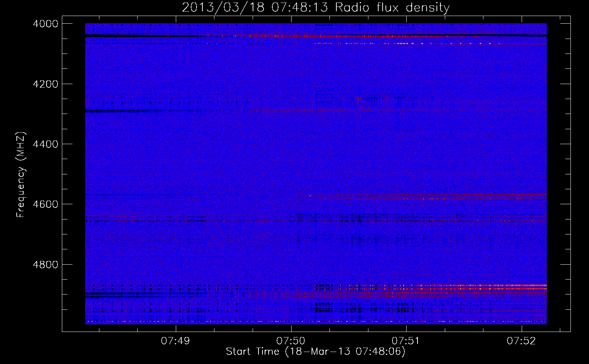Click the "Frequency (MHZ)" y-axis label

[21, 175]
